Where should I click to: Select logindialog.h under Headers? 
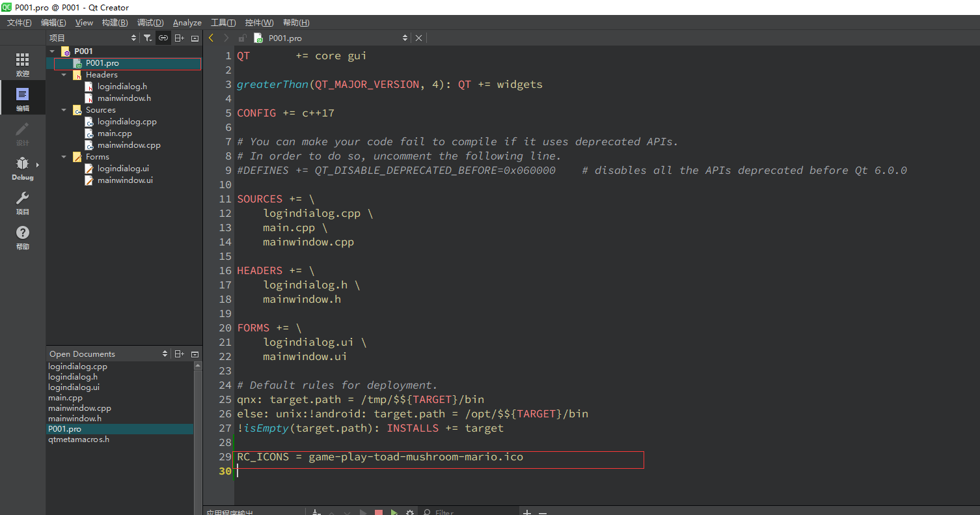click(122, 87)
